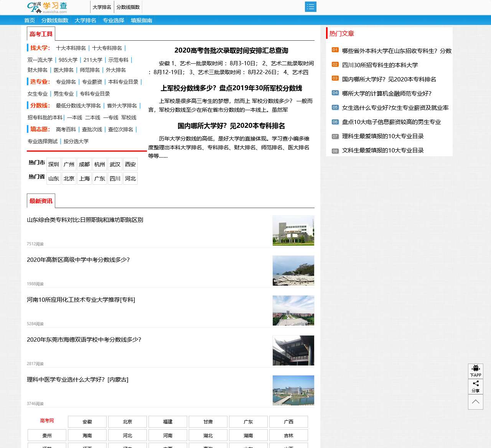491x448 pixels.
Task: Click the hamburger list icon in the top bar
Action: coord(311,7)
